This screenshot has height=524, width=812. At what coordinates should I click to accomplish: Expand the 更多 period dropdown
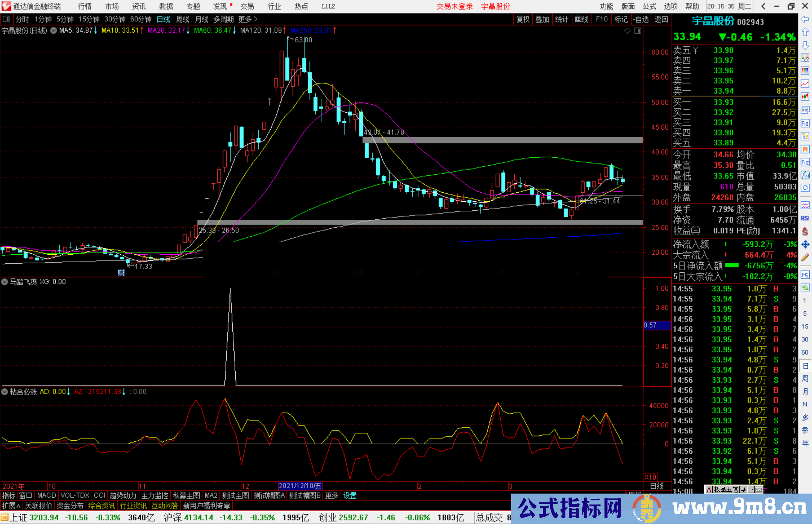(244, 19)
